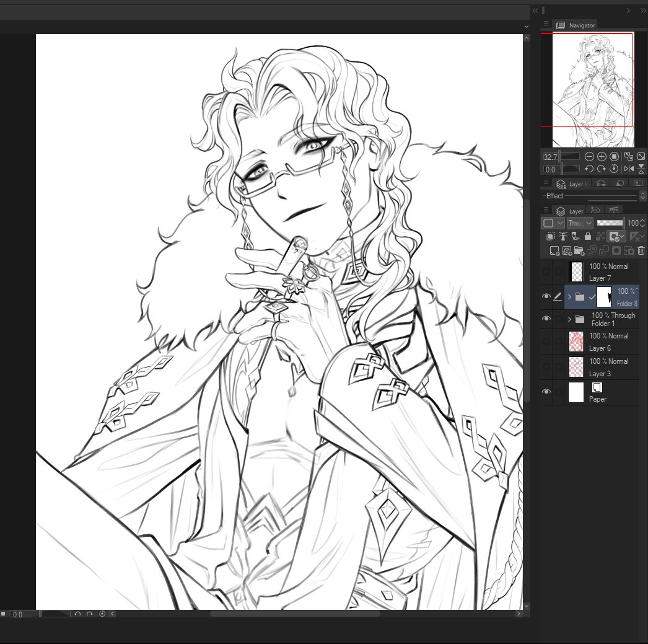The height and width of the screenshot is (644, 648).
Task: Rotate right using the bottom status bar icon
Action: tap(90, 614)
